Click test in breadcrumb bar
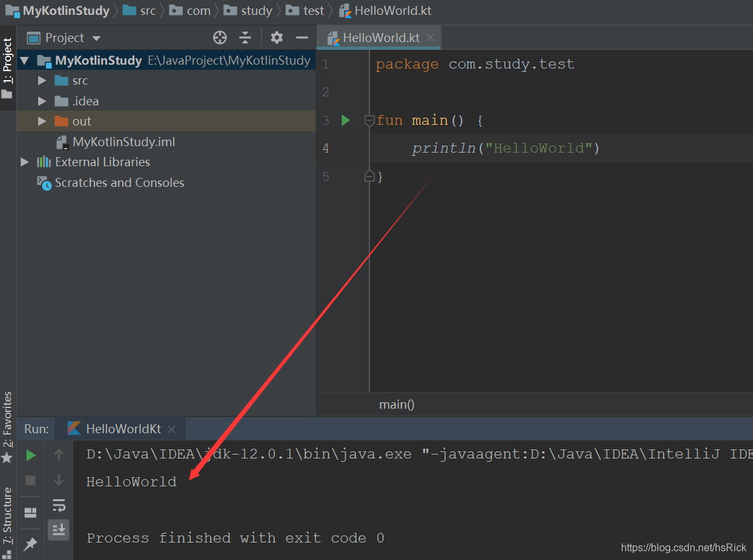The image size is (753, 560). (x=314, y=10)
